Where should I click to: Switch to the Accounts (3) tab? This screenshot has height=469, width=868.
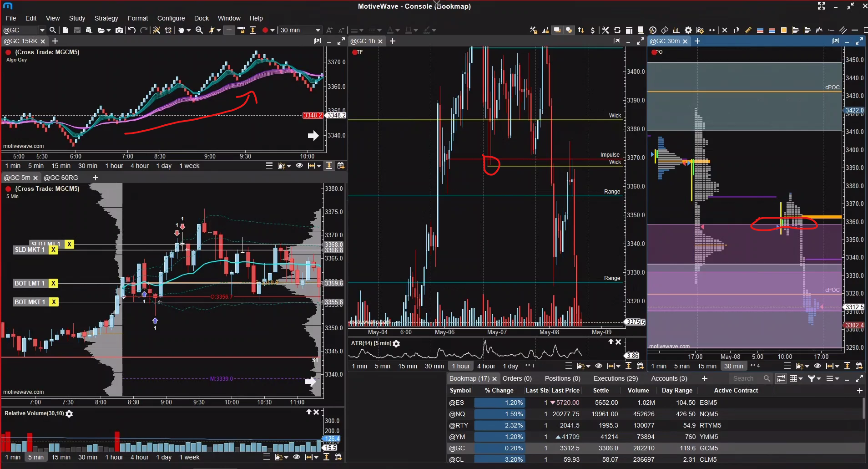[x=669, y=378]
